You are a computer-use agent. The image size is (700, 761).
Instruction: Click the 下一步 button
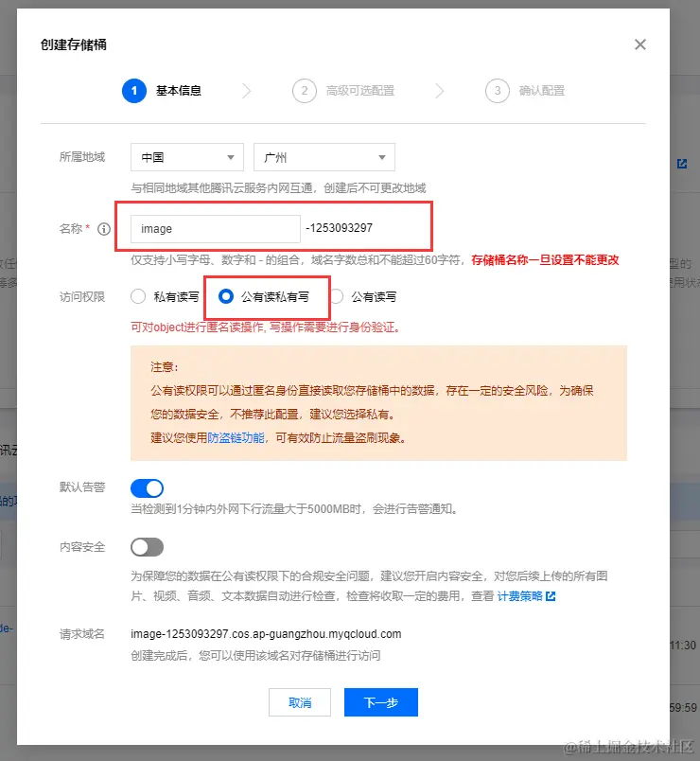pos(381,702)
